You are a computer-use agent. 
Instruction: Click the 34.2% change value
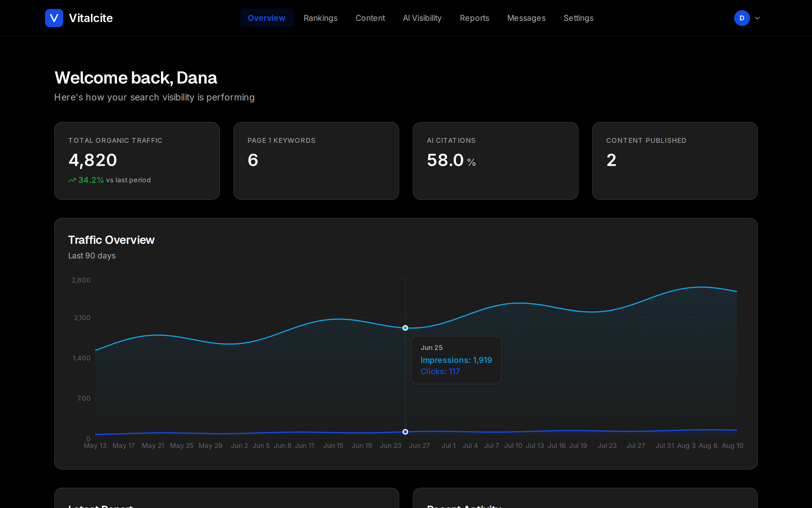tap(91, 180)
